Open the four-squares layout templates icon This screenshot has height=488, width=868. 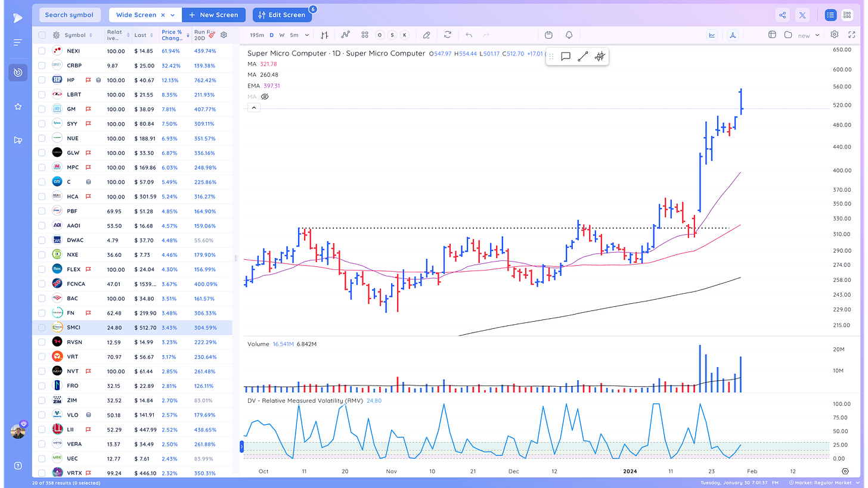tap(365, 35)
